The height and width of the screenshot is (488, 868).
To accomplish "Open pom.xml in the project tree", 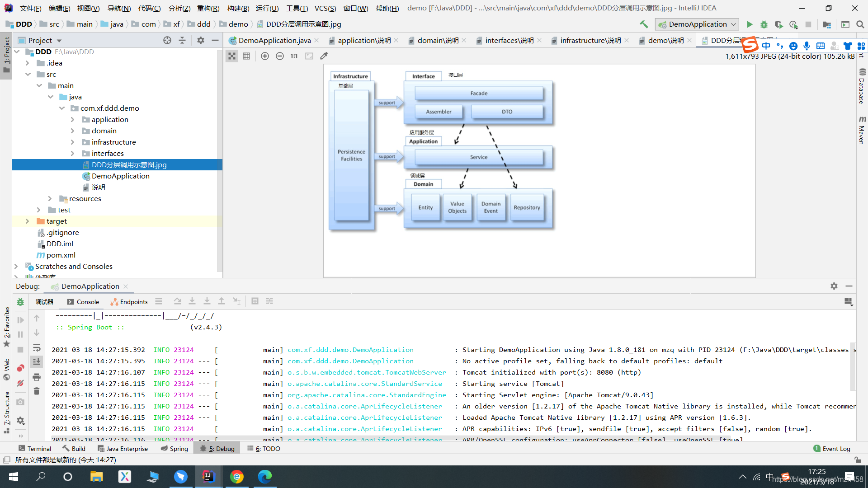I will click(61, 255).
